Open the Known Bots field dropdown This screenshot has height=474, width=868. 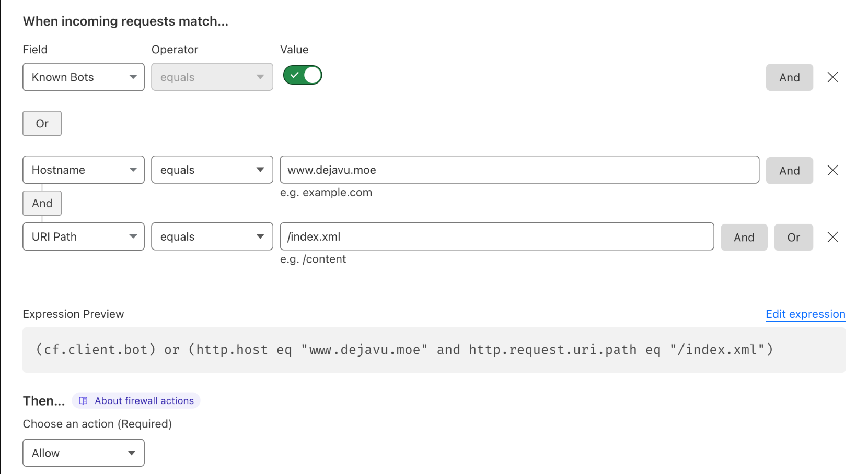[84, 77]
